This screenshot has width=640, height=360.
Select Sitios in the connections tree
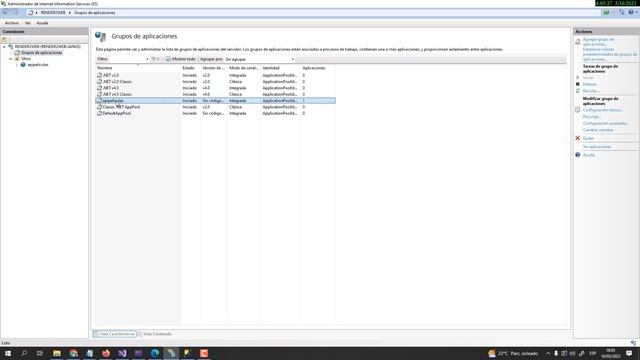(x=26, y=59)
